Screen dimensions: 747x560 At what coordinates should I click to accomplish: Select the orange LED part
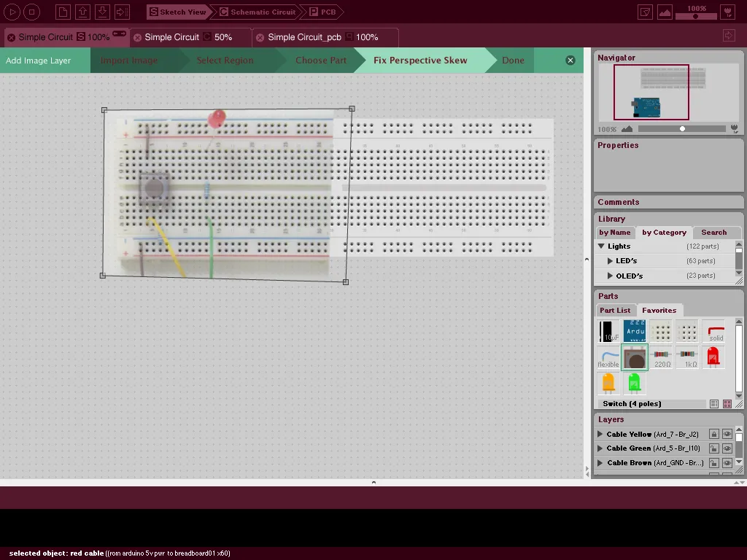coord(608,384)
